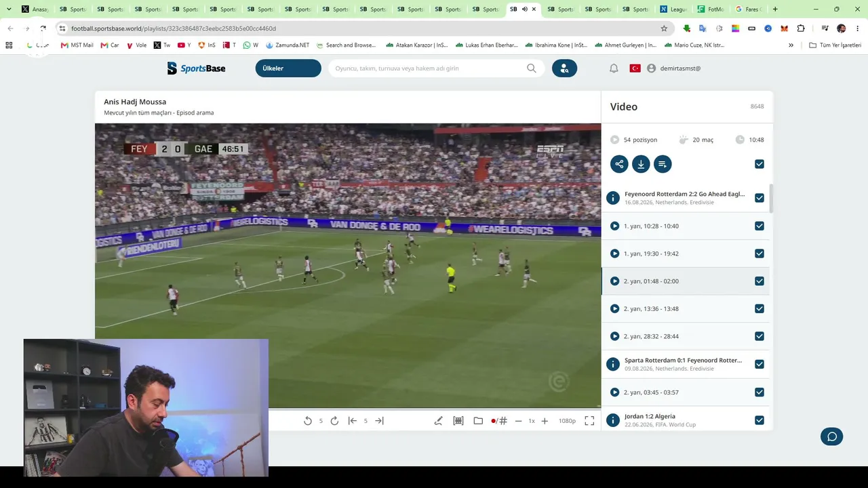Open info icon for Jordan 1:2 Algeria
Screen dimensions: 868x488
[613, 420]
